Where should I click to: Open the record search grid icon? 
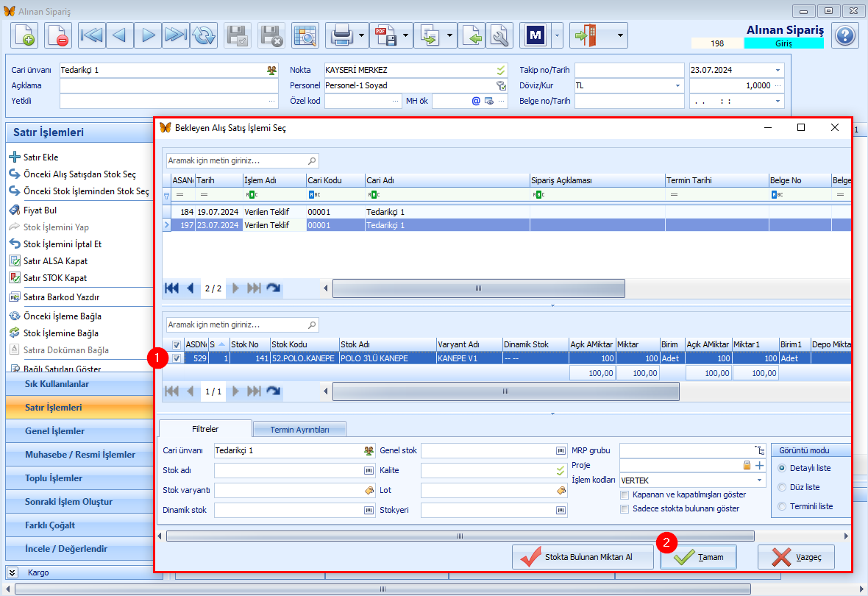tap(305, 36)
